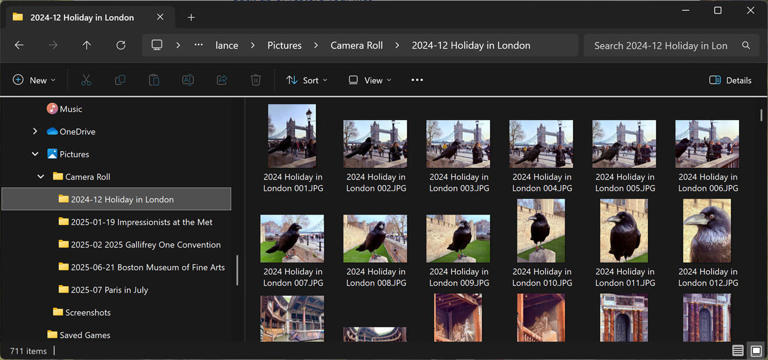Click the Paste clipboard icon
Screen dimensions: 768x360
(x=154, y=80)
